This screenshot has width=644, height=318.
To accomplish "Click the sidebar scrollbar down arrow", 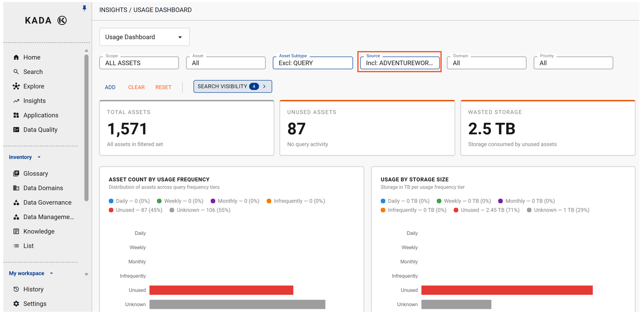I will pyautogui.click(x=86, y=274).
